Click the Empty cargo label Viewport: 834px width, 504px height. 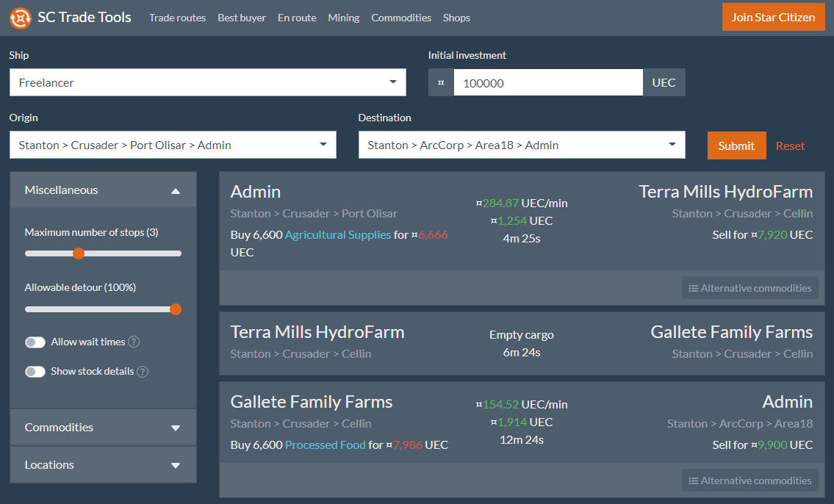521,335
